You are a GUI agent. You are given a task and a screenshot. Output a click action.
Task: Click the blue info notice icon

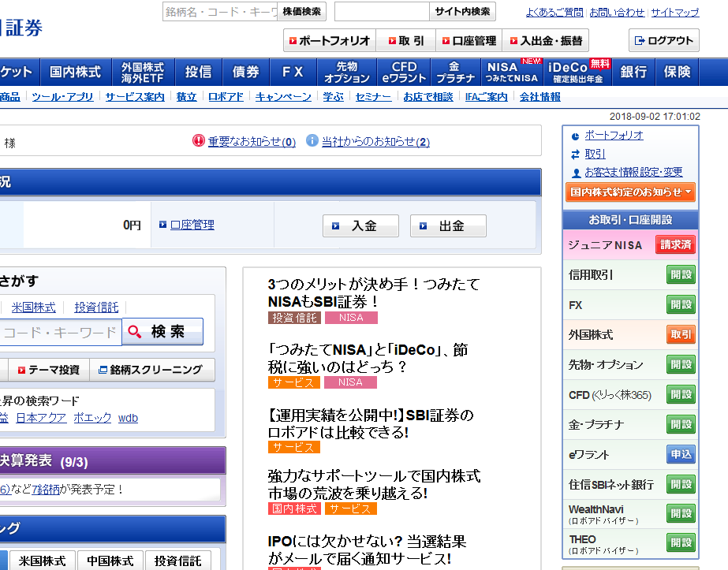tap(312, 140)
